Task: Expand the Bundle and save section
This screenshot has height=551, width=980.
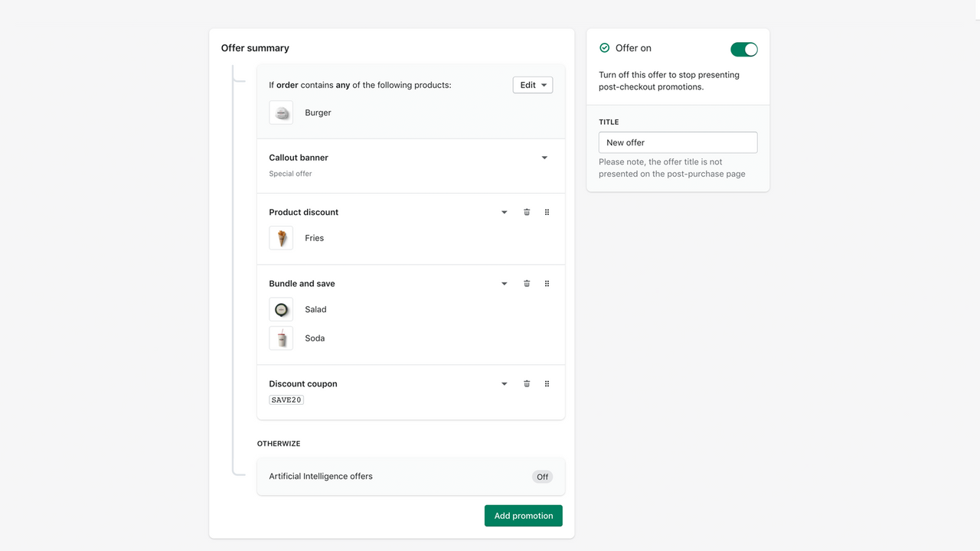Action: pos(504,283)
